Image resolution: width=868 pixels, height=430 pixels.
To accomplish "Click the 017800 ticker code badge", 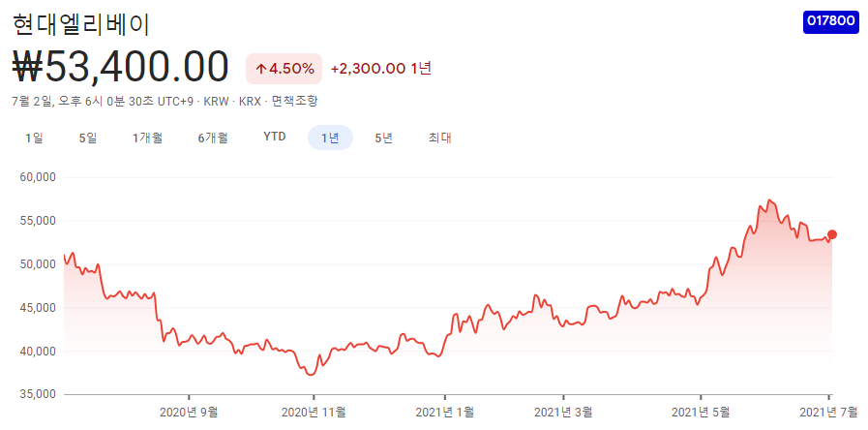I will click(831, 21).
